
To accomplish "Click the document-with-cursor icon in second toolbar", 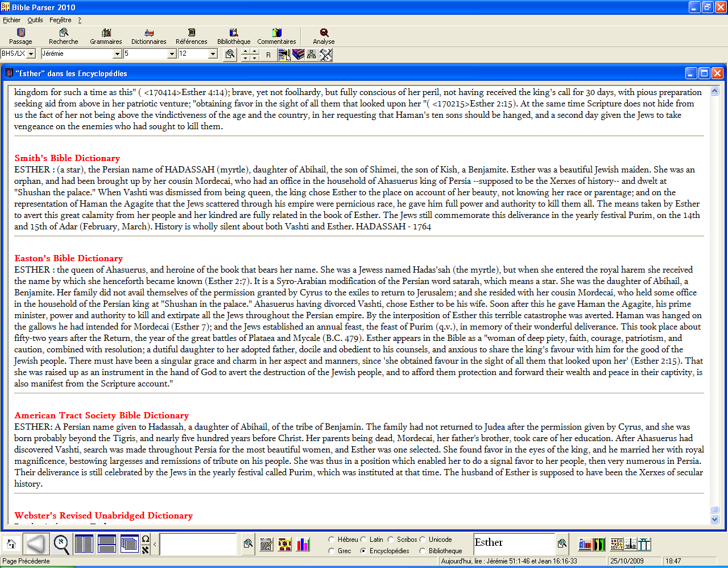I will tap(284, 55).
